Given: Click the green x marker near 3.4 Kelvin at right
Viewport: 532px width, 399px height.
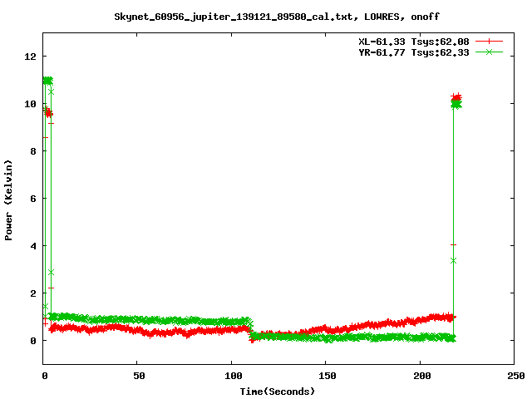Looking at the screenshot, I should pyautogui.click(x=453, y=260).
